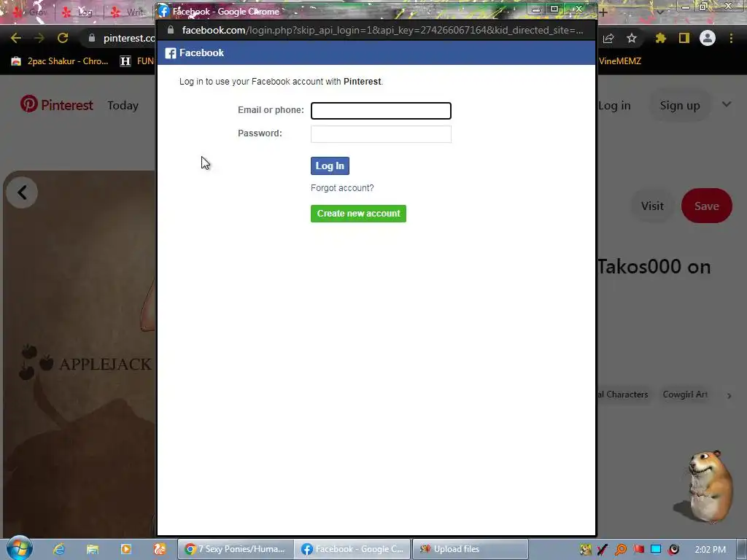Viewport: 747px width, 560px height.
Task: Open the 2pac Shakur bookmark
Action: (x=60, y=61)
